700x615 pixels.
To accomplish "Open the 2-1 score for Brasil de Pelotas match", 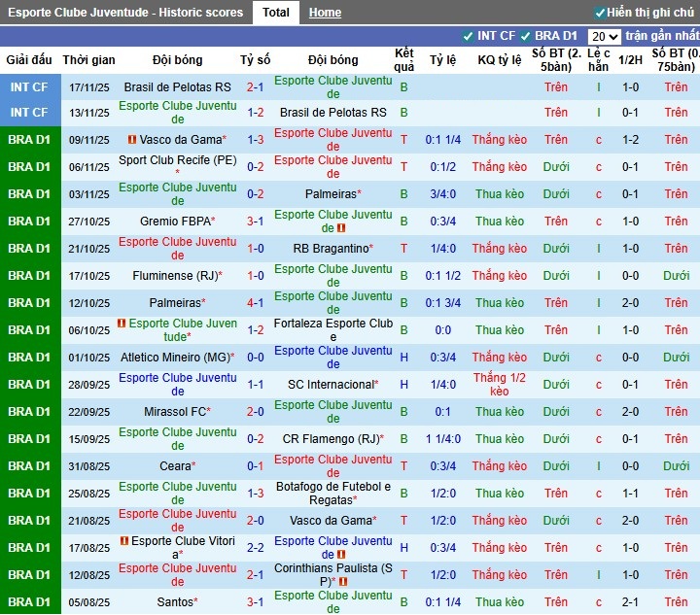I will 255,86.
